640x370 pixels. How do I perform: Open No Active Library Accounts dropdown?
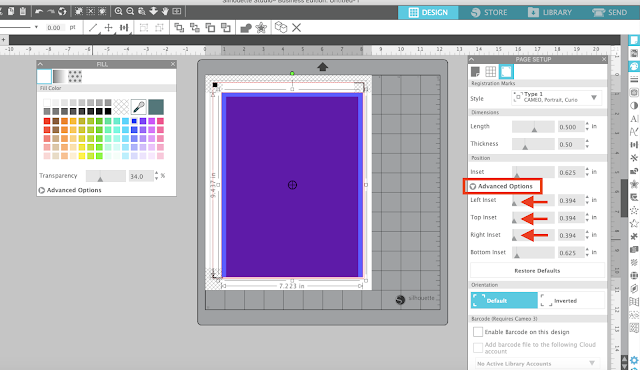pyautogui.click(x=536, y=363)
